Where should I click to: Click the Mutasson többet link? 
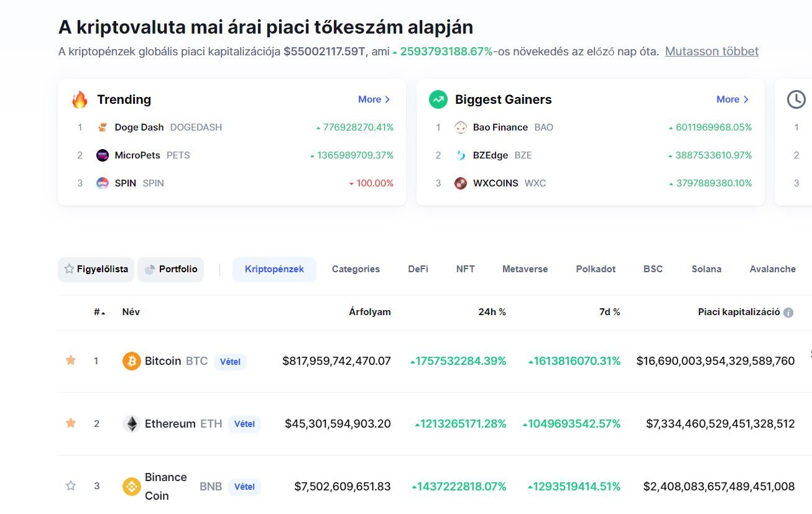[712, 52]
